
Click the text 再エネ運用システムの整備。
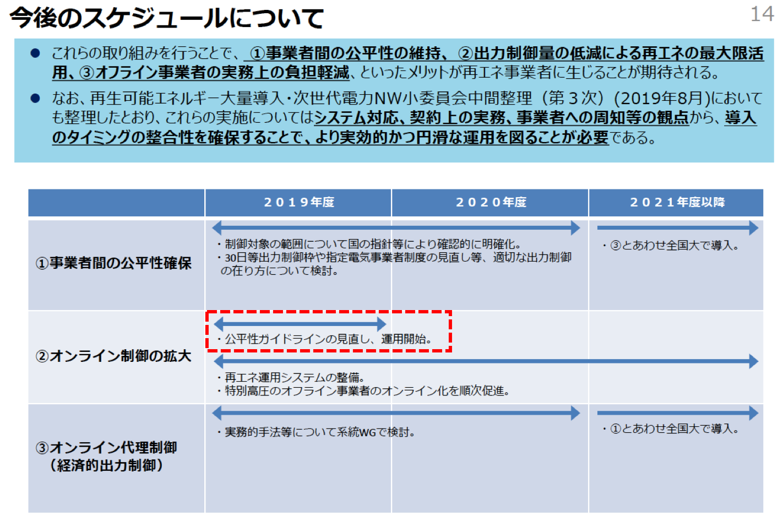click(294, 378)
